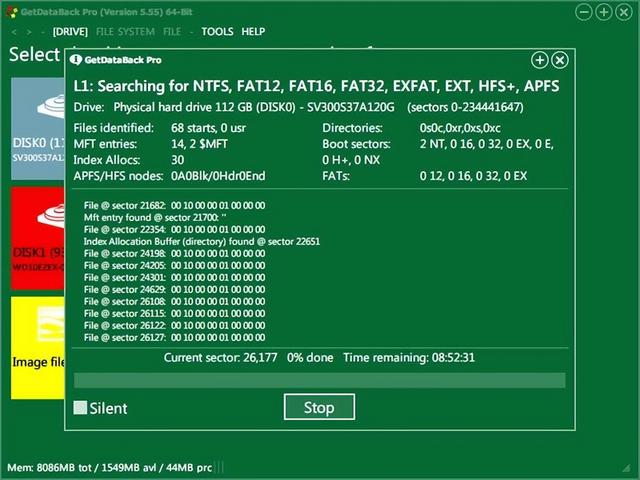Click 'File @ sector 24198' log line
Screen dimensions: 640x480
tap(175, 253)
